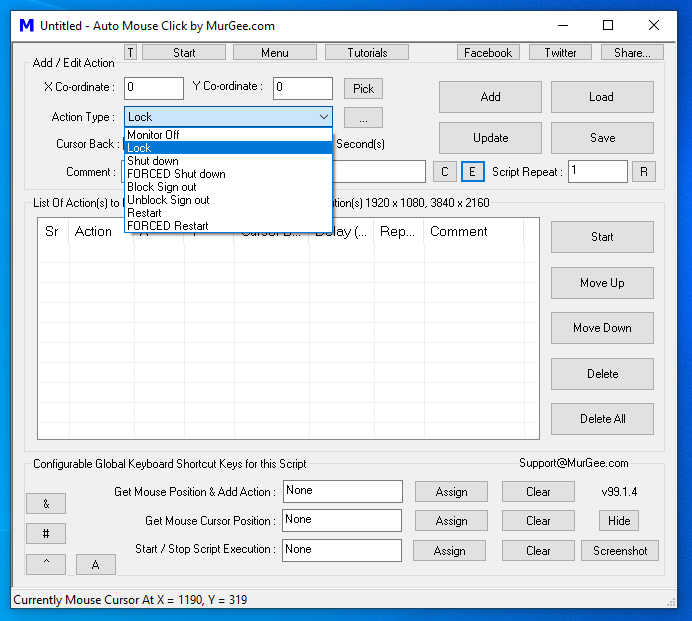Collapse the Action Type dropdown arrow

pos(323,117)
